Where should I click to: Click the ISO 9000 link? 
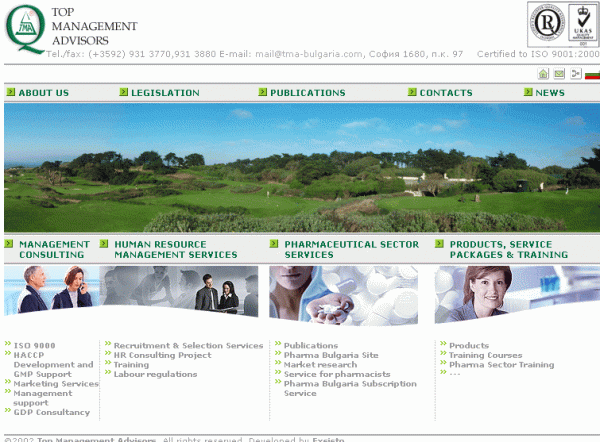tap(35, 345)
